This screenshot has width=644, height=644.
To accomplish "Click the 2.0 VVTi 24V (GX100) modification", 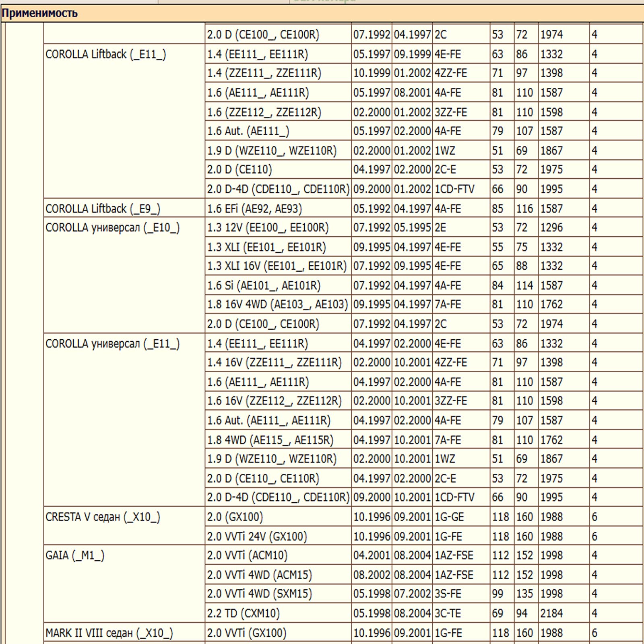I will pyautogui.click(x=257, y=537).
